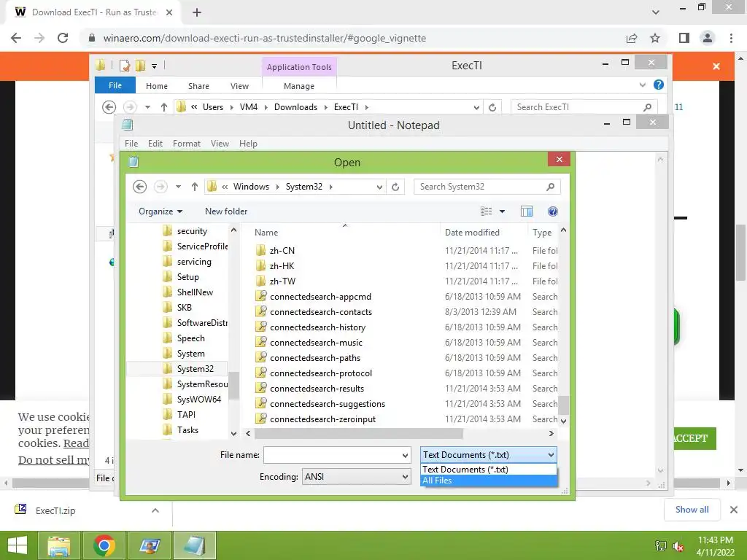Open the Organize dropdown menu
The height and width of the screenshot is (560, 747).
pyautogui.click(x=160, y=211)
